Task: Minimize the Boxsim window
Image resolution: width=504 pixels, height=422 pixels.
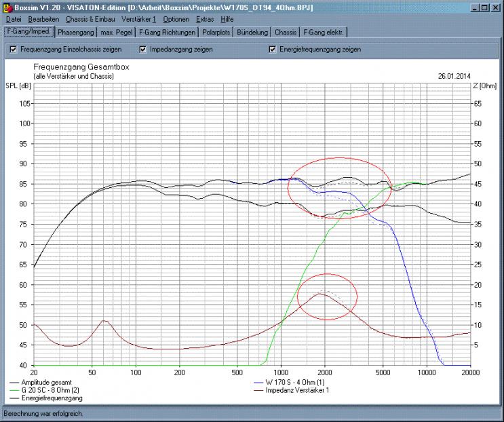Action: click(475, 7)
